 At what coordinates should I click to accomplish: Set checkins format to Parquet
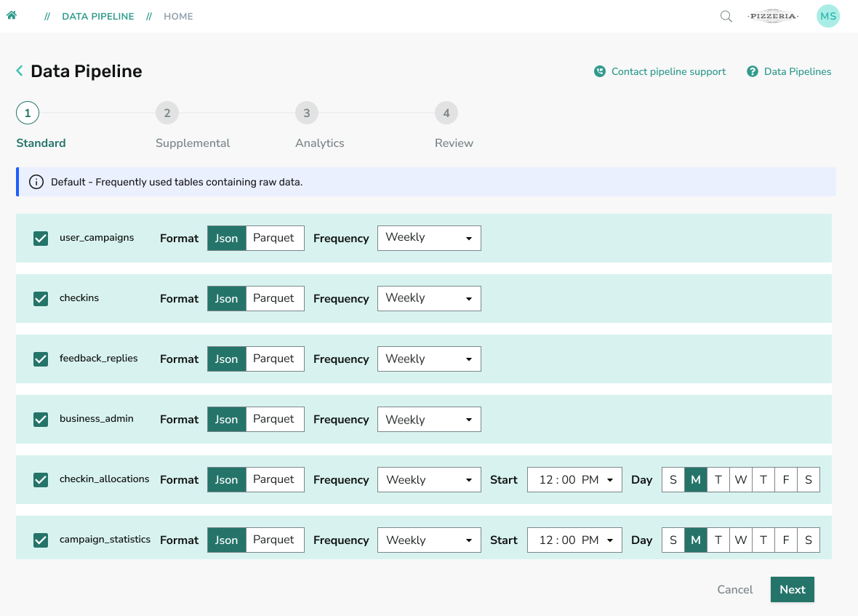click(275, 298)
